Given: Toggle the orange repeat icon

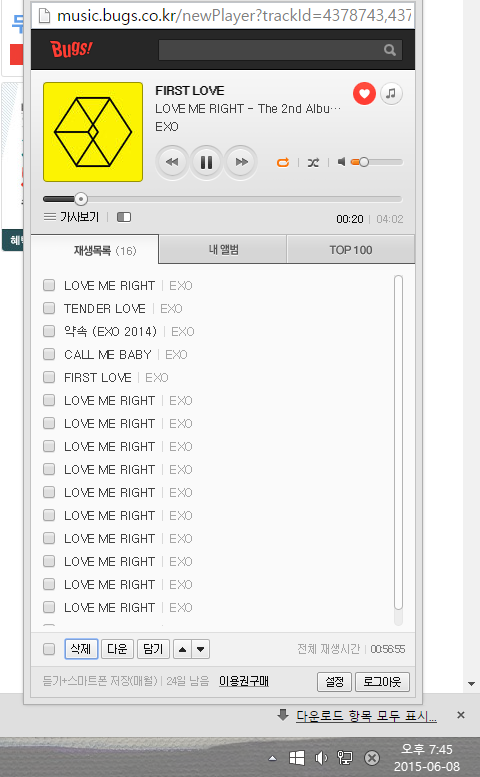Looking at the screenshot, I should click(283, 162).
